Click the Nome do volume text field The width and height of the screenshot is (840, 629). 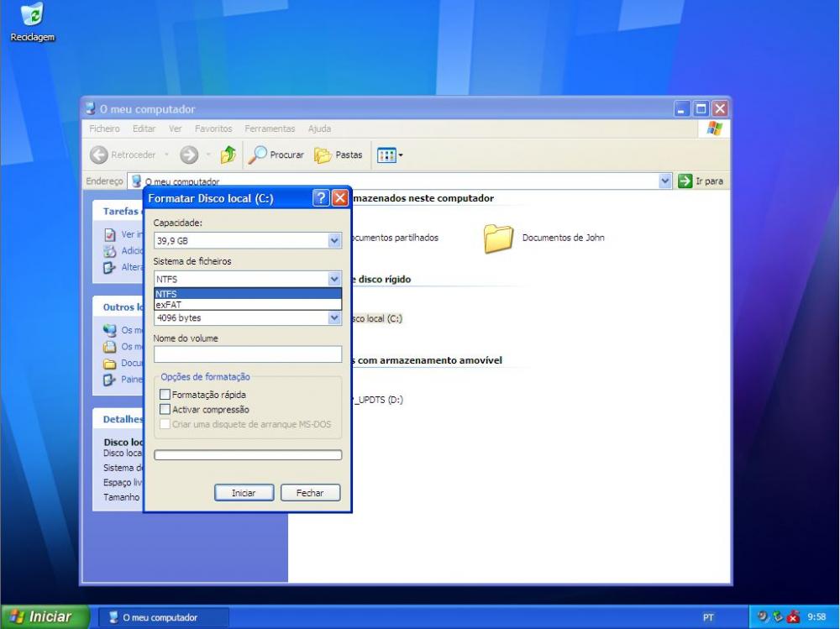click(248, 354)
